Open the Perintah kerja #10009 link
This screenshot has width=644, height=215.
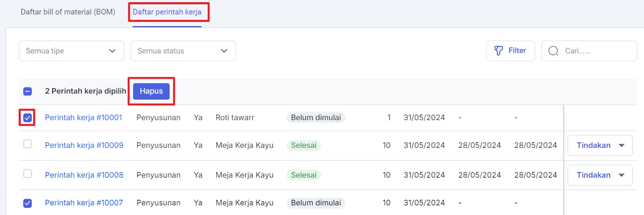tap(84, 145)
